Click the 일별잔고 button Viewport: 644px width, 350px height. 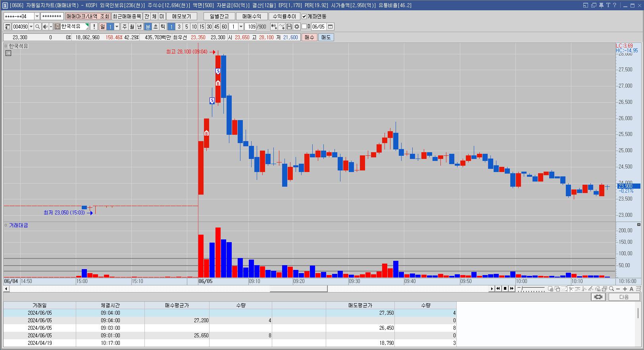point(219,16)
